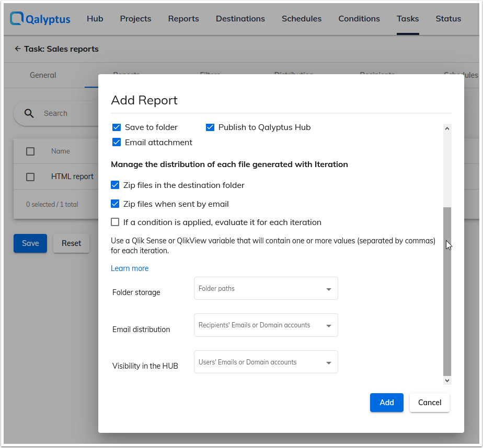Click the Learn more link

(x=130, y=268)
